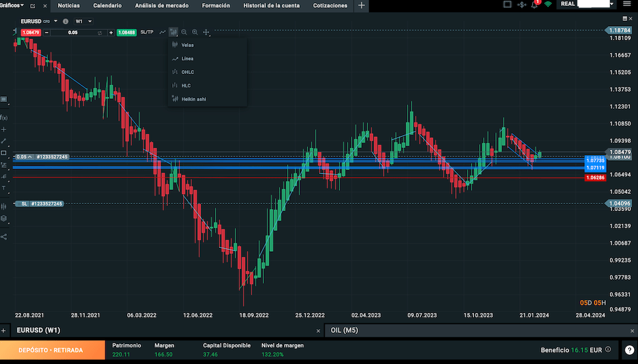Select the text annotation tool
Viewport: 638px width, 364px height.
(4, 188)
